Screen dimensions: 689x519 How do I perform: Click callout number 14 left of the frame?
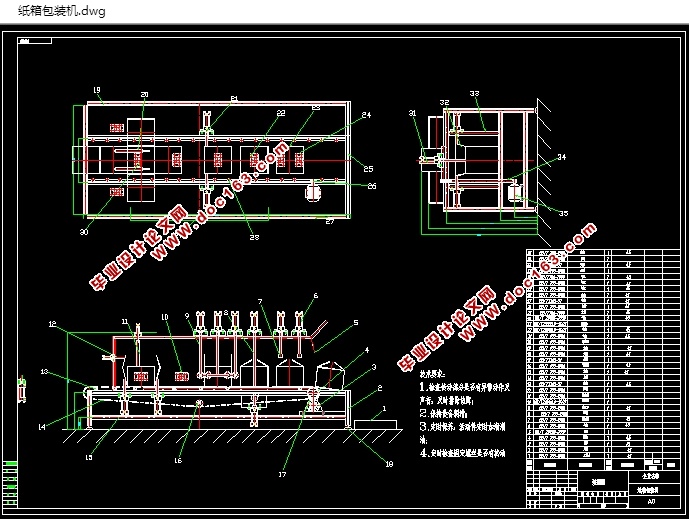tap(42, 426)
